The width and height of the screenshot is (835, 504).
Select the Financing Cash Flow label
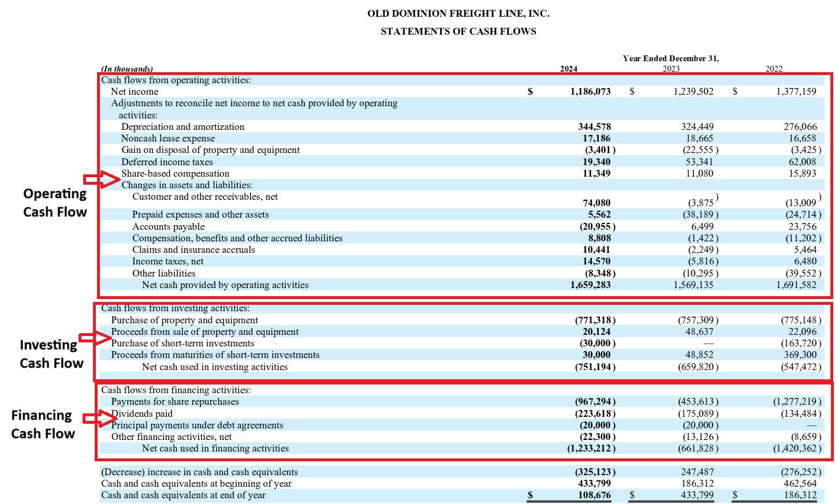click(42, 424)
